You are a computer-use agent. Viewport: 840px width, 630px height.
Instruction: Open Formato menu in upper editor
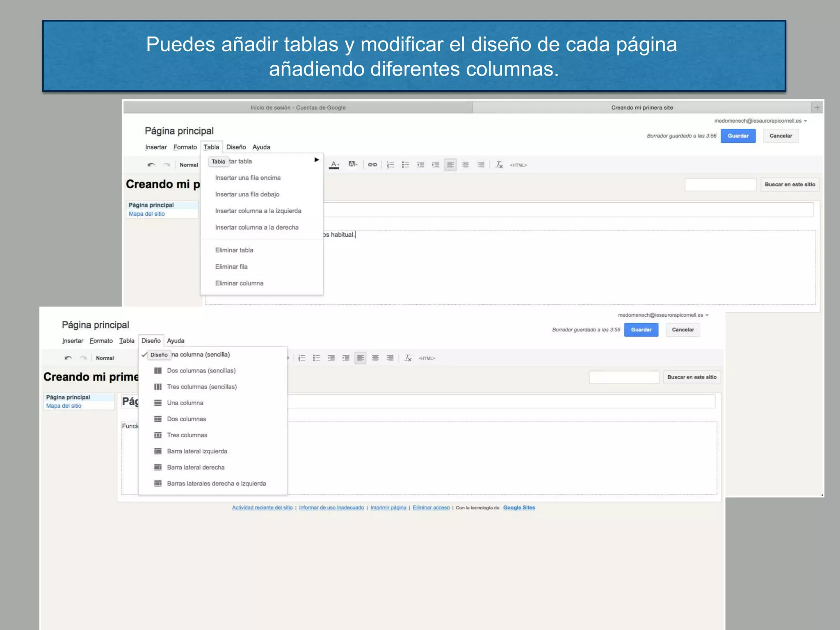[x=185, y=147]
